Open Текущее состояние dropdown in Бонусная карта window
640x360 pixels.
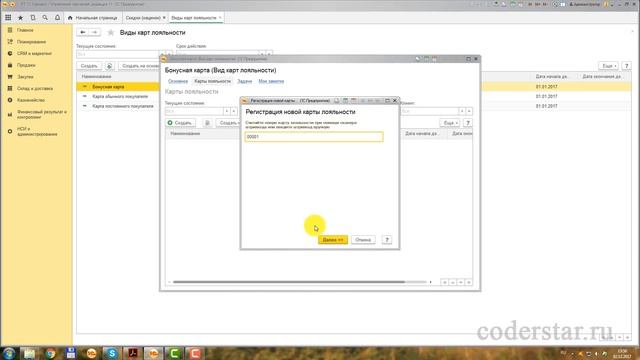pyautogui.click(x=227, y=111)
